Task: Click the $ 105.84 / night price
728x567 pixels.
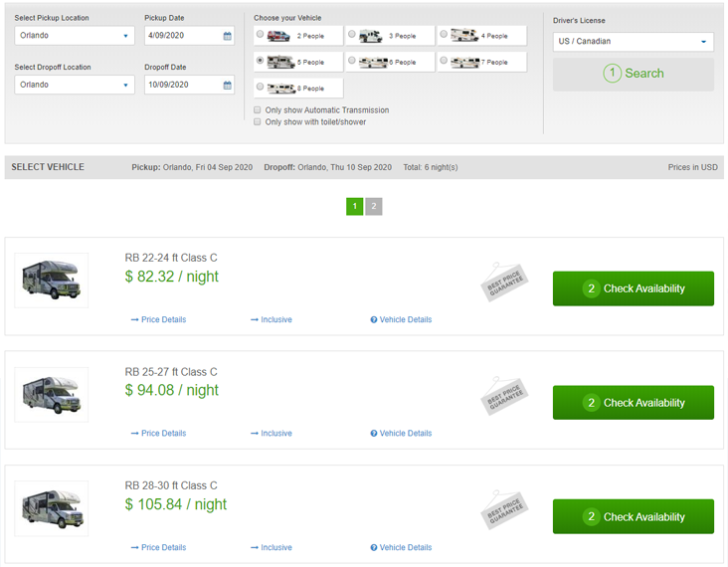Action: pos(175,504)
